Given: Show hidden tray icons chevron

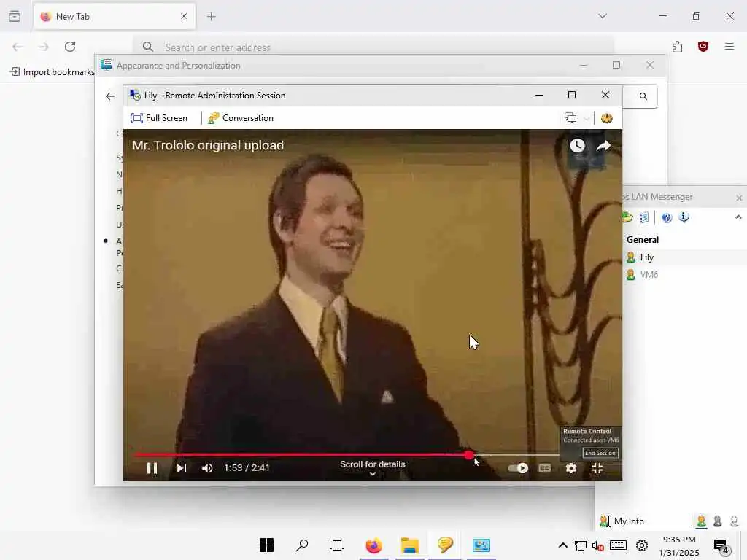Looking at the screenshot, I should [562, 545].
